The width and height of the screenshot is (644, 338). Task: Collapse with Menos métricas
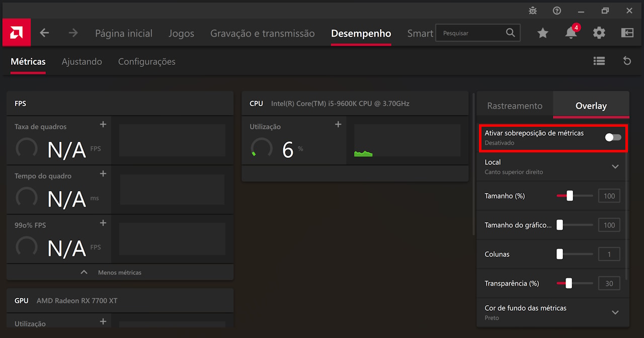click(x=120, y=272)
